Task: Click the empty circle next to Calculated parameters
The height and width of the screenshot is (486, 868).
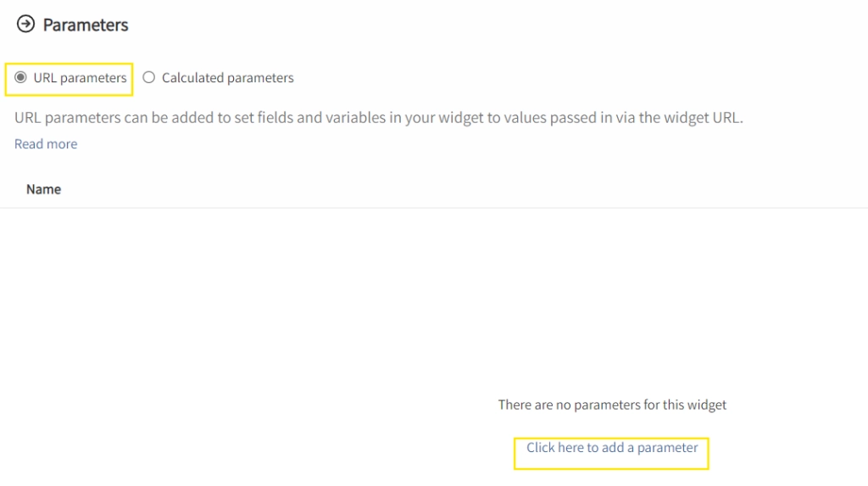Action: pyautogui.click(x=149, y=77)
